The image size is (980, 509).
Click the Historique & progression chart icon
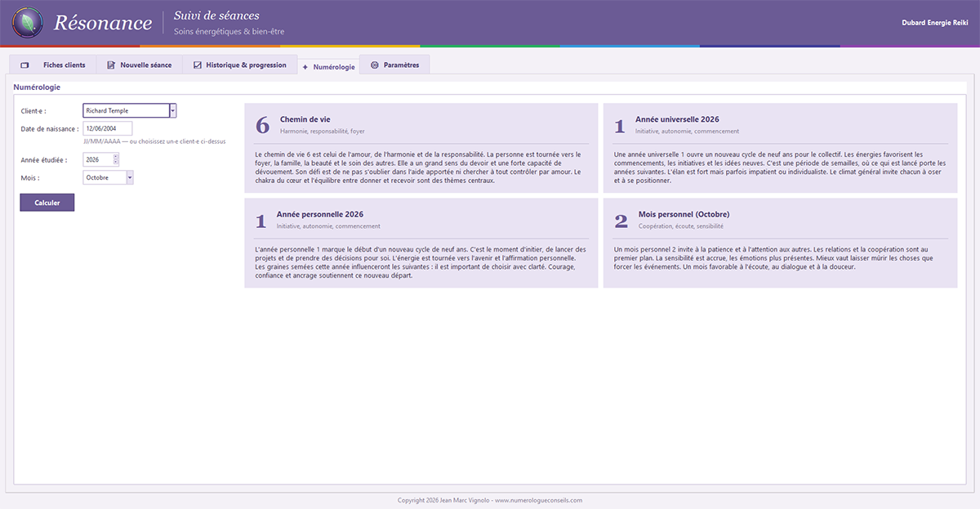tap(198, 65)
